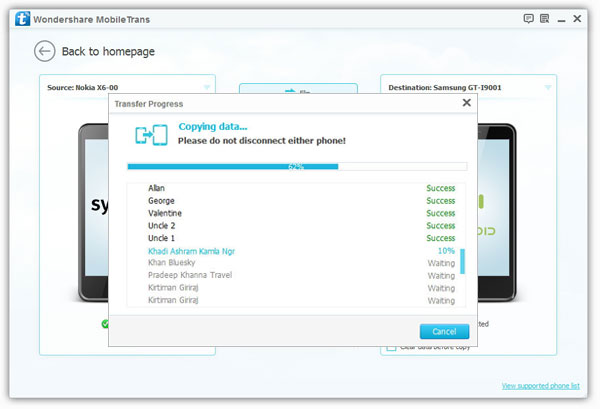Select the Khan Bluesky contact row
The image size is (600, 409).
point(296,263)
